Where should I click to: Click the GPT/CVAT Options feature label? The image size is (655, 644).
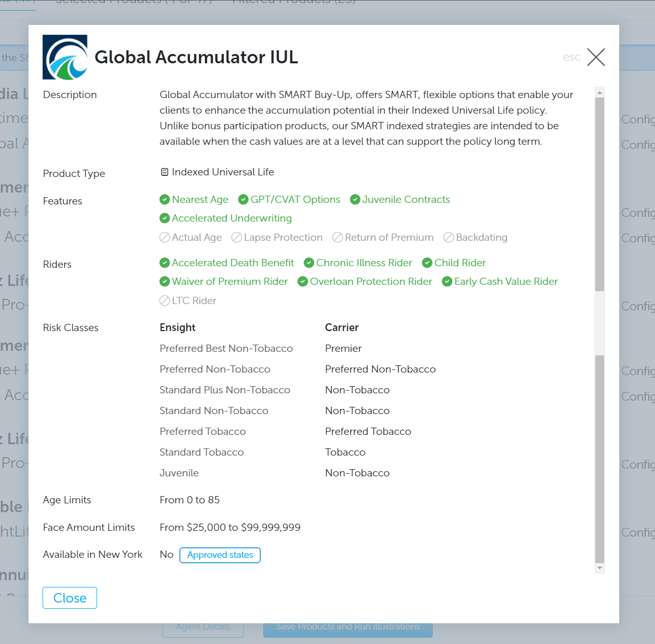click(x=295, y=199)
